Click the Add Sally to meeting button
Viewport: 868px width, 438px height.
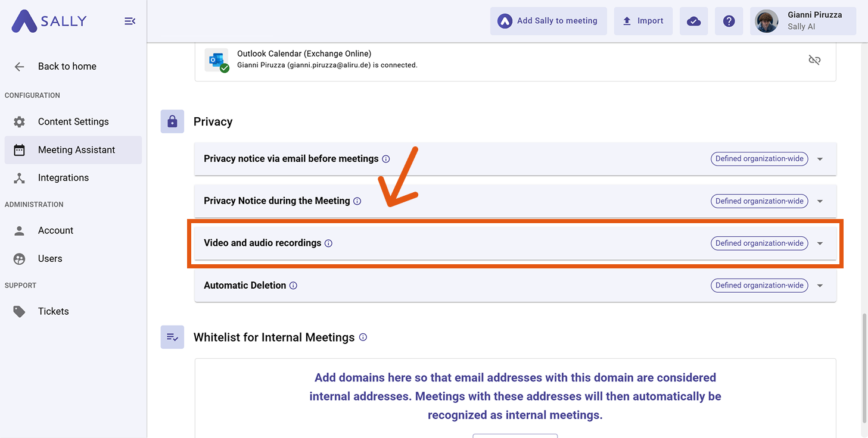coord(548,21)
